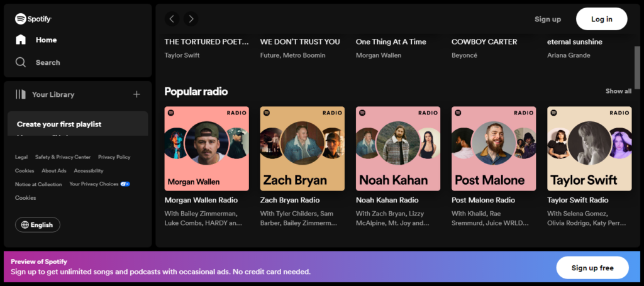Viewport: 644px width, 286px height.
Task: Open Noah Kahan radio cover
Action: coord(398,148)
